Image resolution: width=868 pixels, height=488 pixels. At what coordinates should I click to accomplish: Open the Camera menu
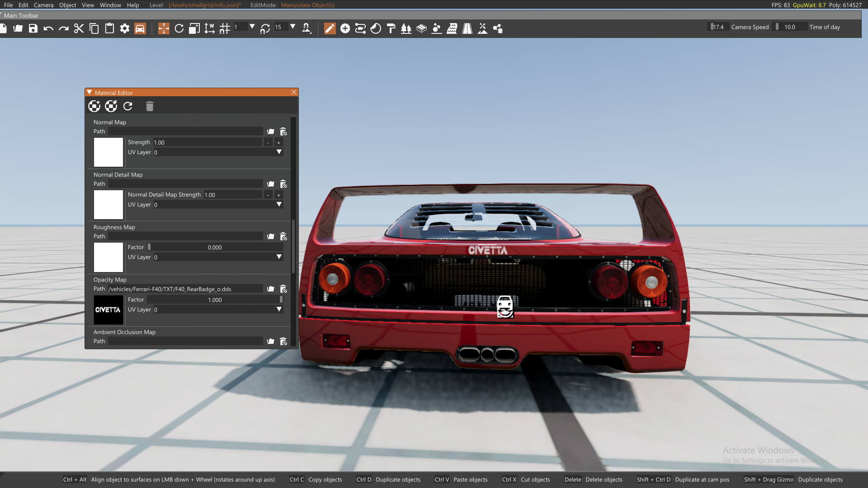tap(43, 5)
